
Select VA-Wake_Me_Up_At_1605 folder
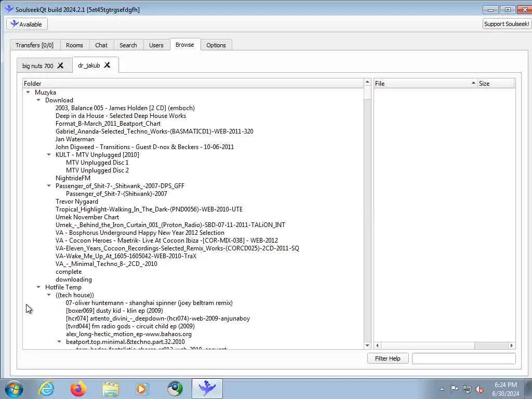126,256
